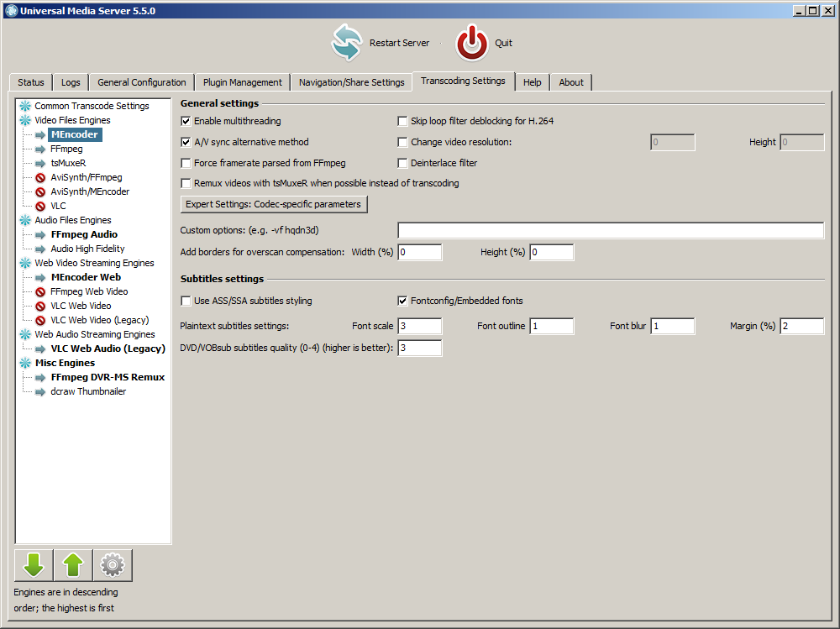Uncheck Fontconfig/Embedded fonts
The image size is (840, 629).
(x=402, y=301)
